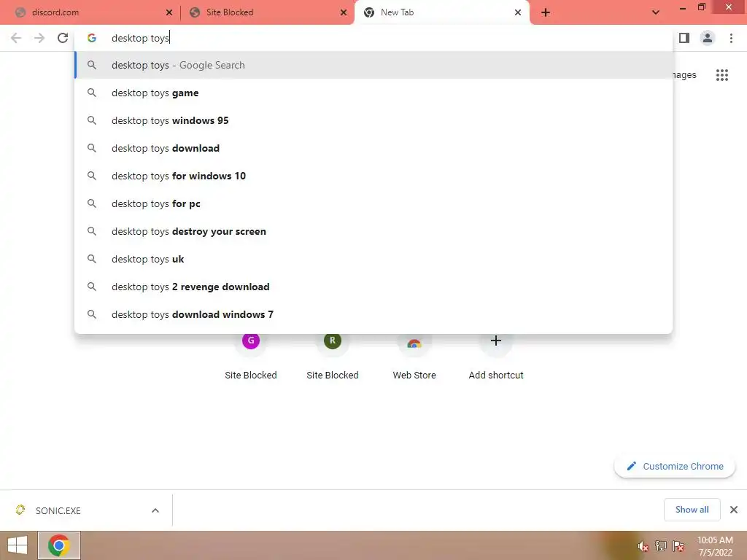Open the Chrome profile avatar
This screenshot has height=560, width=747.
point(708,38)
